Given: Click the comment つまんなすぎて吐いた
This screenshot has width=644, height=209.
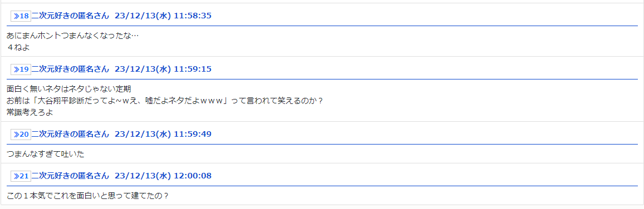Looking at the screenshot, I should pos(46,154).
